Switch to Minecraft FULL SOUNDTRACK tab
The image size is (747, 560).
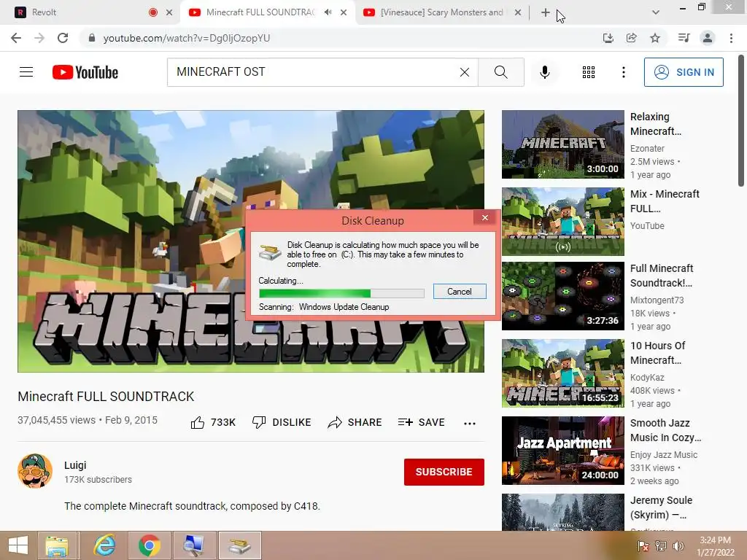[260, 12]
